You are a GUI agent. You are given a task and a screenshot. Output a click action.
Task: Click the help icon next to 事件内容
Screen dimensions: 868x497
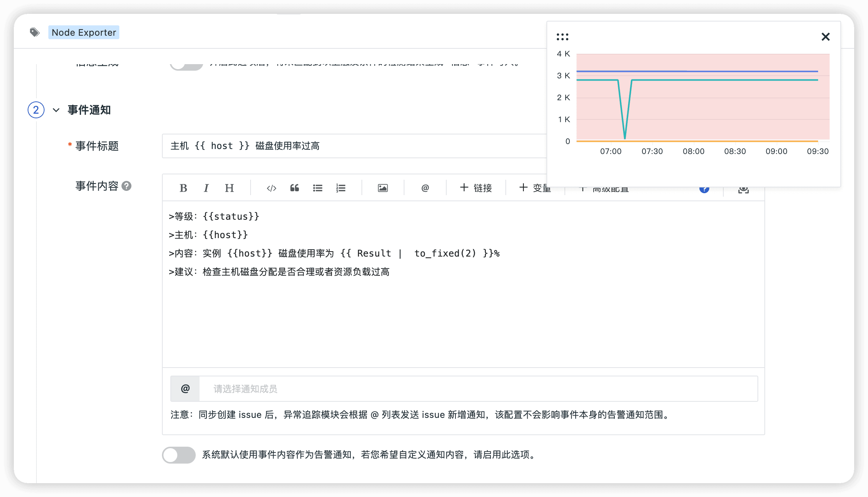click(x=127, y=186)
